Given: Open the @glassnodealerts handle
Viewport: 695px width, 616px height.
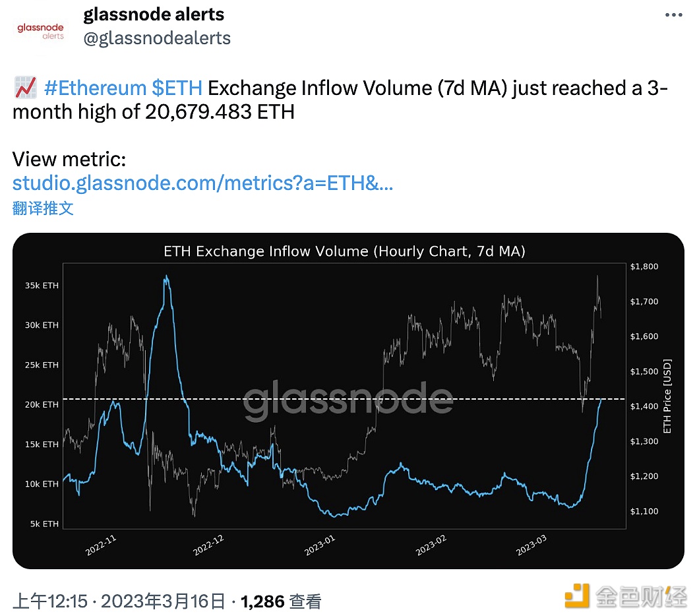Looking at the screenshot, I should pos(157,38).
